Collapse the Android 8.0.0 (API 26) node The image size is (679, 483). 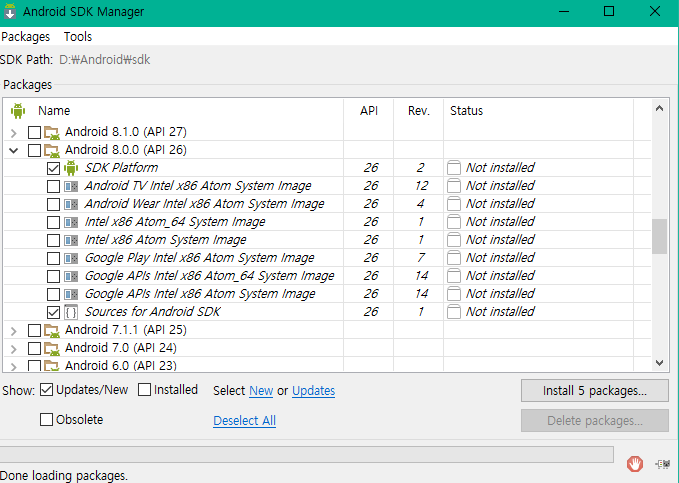13,151
